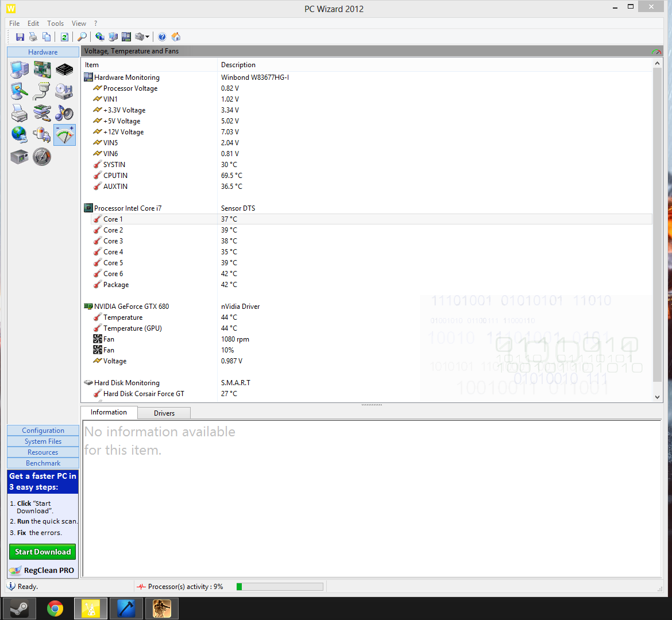Viewport: 672px width, 620px height.
Task: Click the processor activity progress bar
Action: point(280,587)
